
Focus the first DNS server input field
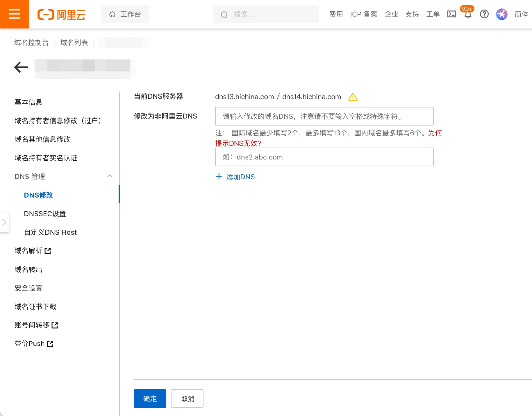(324, 116)
